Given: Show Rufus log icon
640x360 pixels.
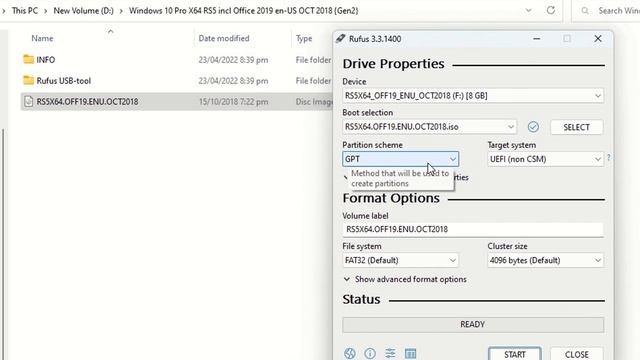Looking at the screenshot, I should tap(410, 353).
